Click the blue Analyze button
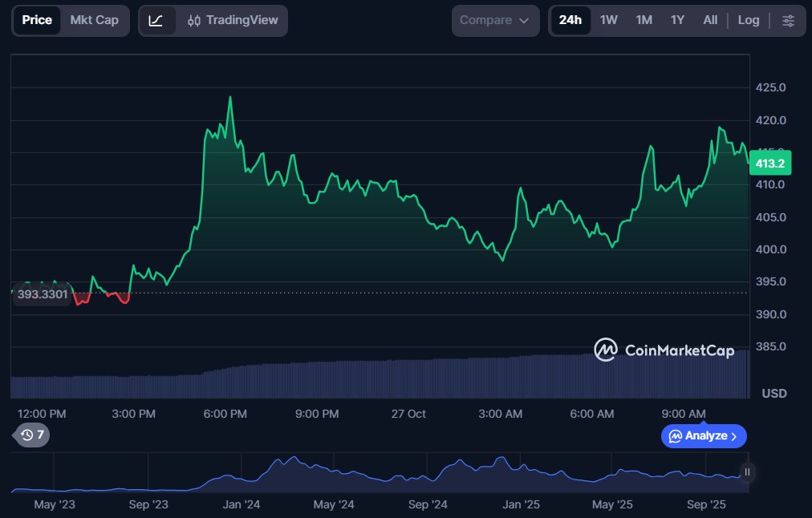The image size is (812, 518). tap(704, 436)
